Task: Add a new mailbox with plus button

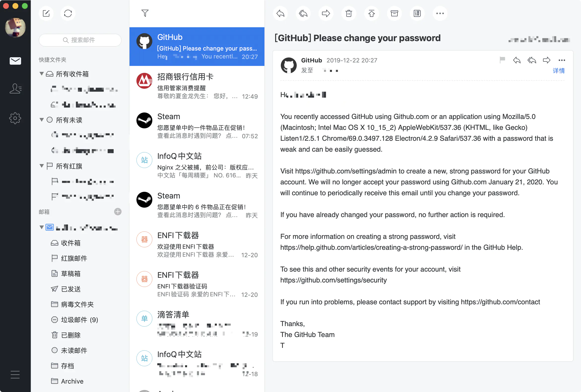Action: 118,212
